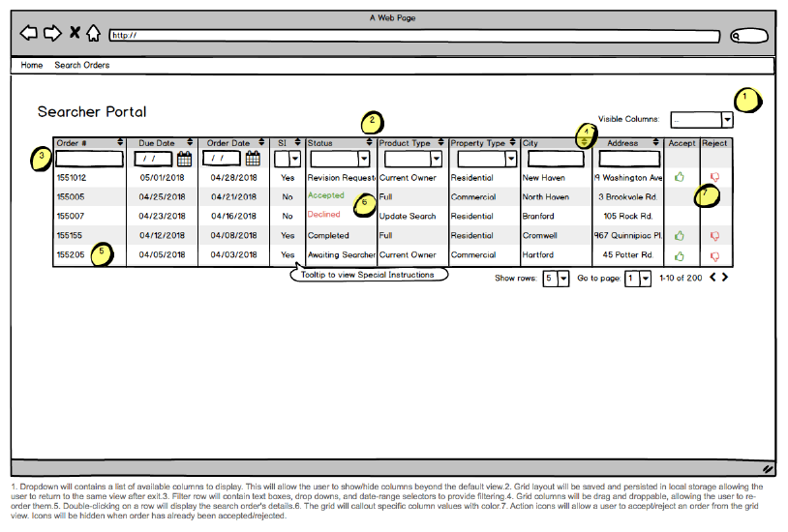The height and width of the screenshot is (532, 788).
Task: Click the Order # filter text box
Action: (x=89, y=160)
